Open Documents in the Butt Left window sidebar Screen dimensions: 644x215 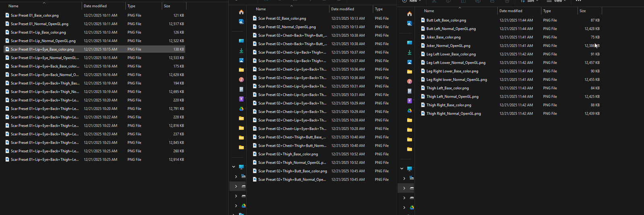409,91
